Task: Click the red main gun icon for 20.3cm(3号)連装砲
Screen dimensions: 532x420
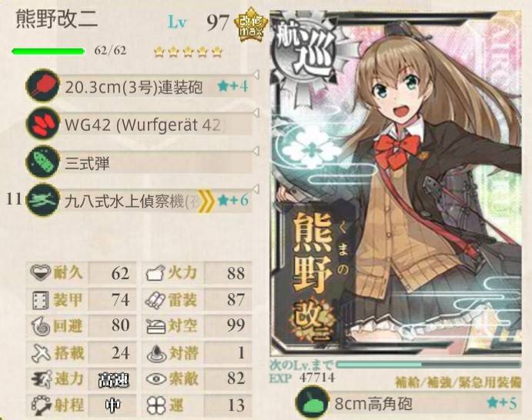Action: pos(43,85)
